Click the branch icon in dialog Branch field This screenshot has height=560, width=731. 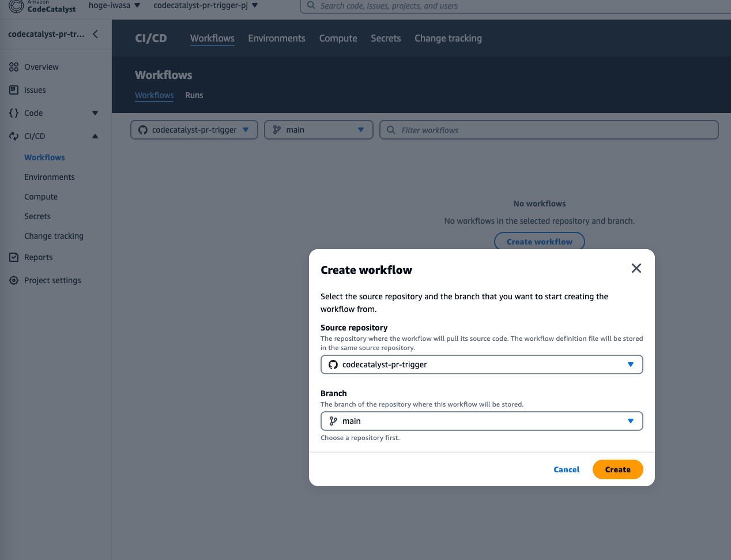[x=333, y=421]
